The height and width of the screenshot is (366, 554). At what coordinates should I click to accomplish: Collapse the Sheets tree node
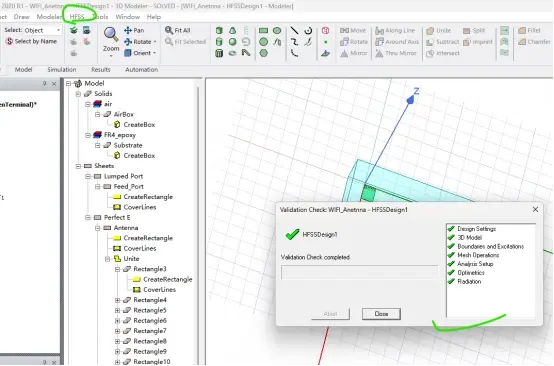(78, 166)
